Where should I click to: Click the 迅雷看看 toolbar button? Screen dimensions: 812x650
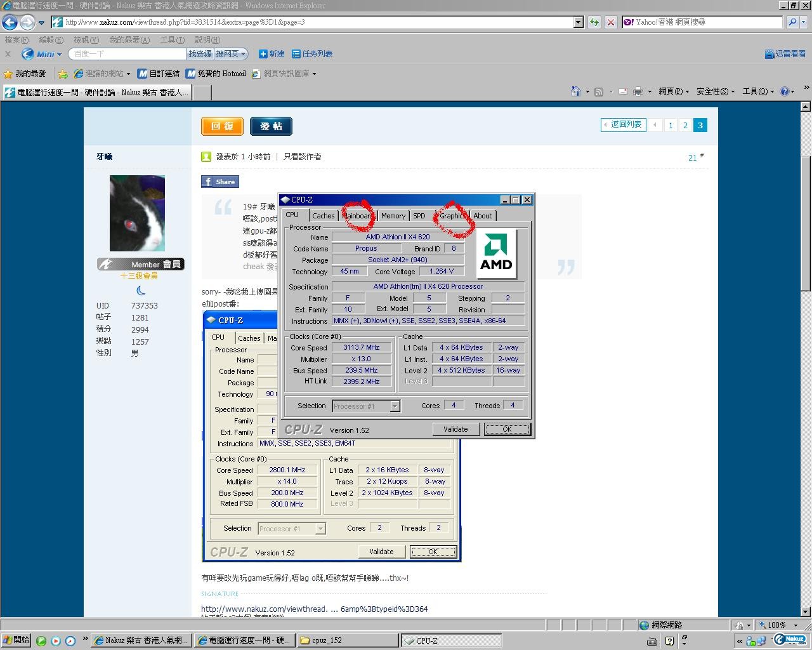785,54
